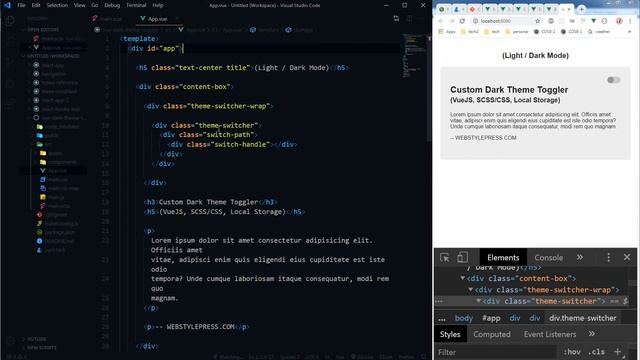Click the Vue devtools extension icon

point(593,21)
